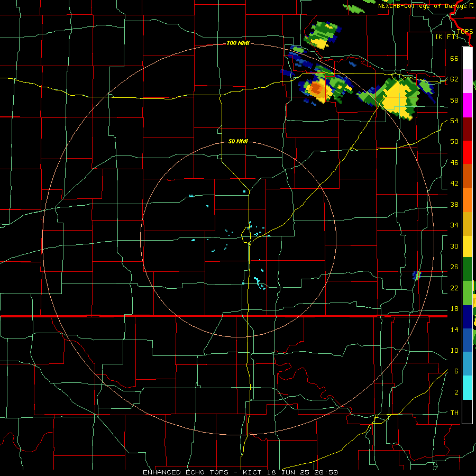Click the 54 legend tick label

coord(454,121)
